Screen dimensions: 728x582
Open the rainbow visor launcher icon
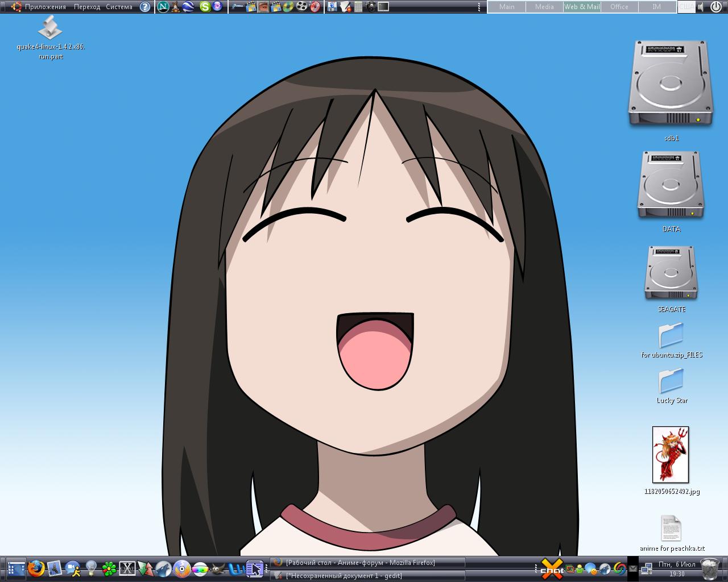pyautogui.click(x=200, y=568)
